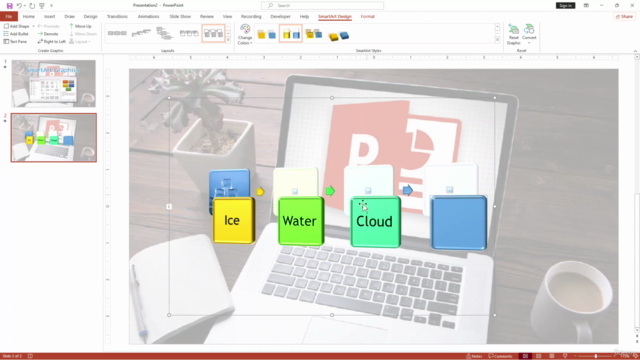The image size is (640, 360).
Task: Click the green Water shape
Action: pyautogui.click(x=300, y=221)
